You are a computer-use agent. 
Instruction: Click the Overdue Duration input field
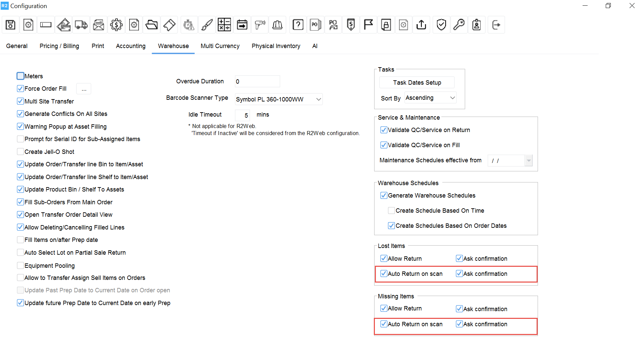[x=257, y=82]
